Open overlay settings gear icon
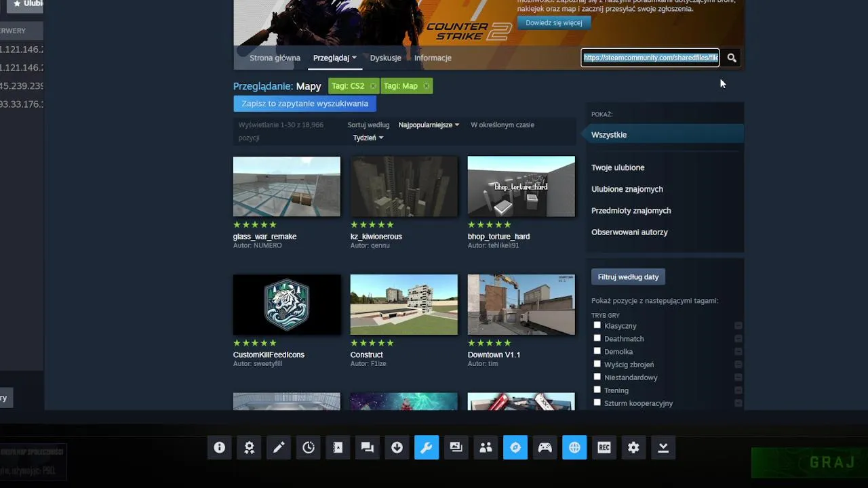 coord(633,447)
